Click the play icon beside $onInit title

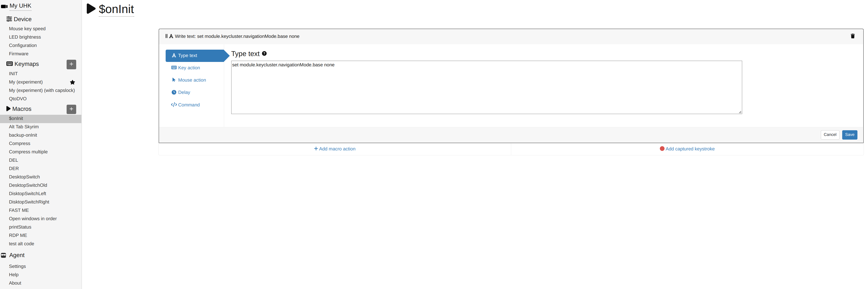91,9
